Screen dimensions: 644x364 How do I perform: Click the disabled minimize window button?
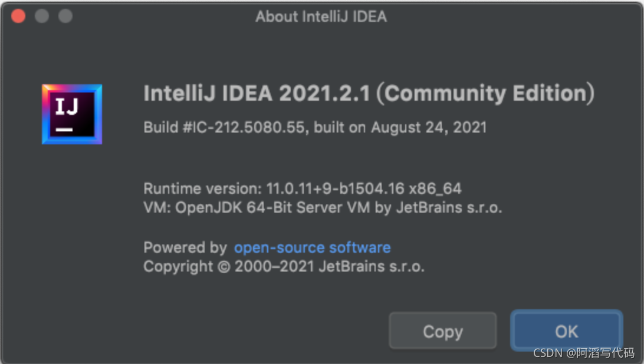click(42, 16)
